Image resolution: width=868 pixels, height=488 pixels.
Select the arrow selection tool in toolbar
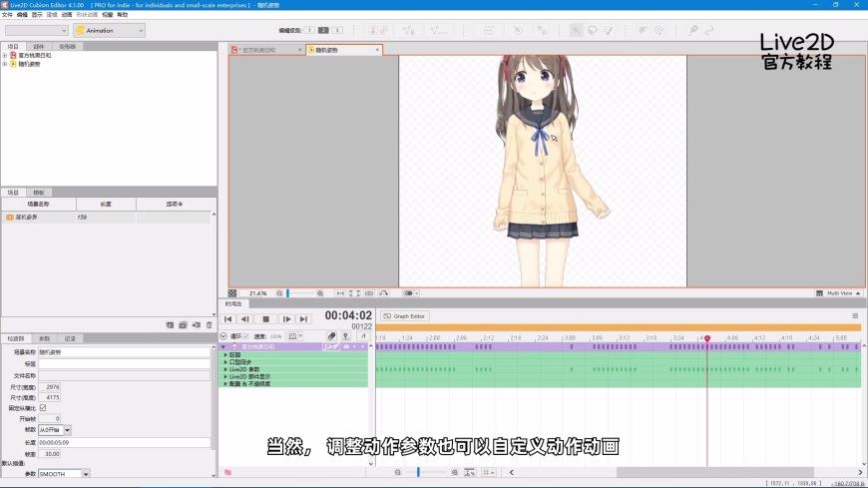577,31
